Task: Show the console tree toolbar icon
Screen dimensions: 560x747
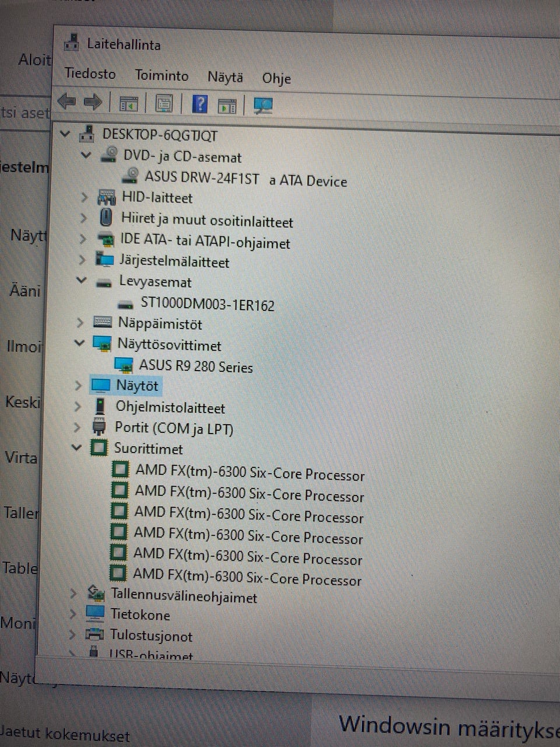Action: coord(128,104)
